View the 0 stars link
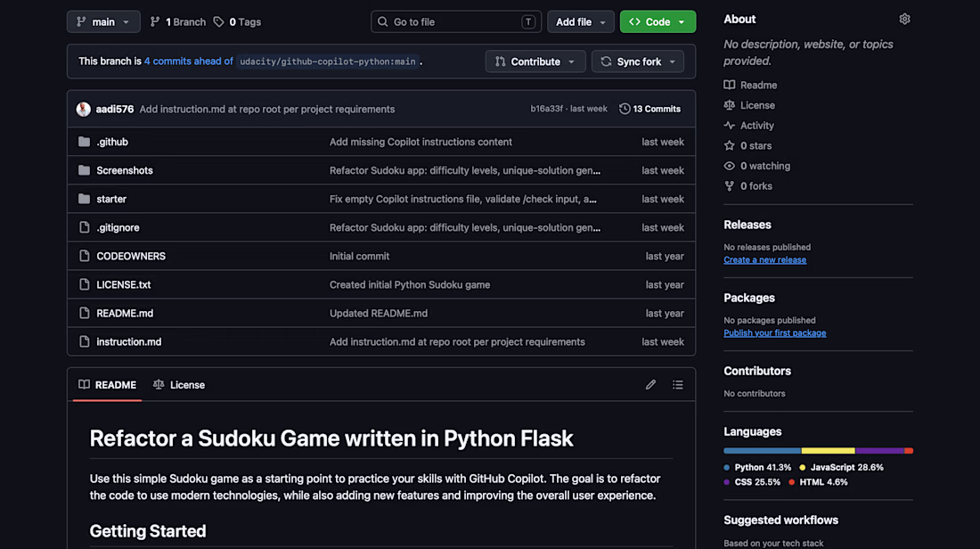 tap(747, 145)
